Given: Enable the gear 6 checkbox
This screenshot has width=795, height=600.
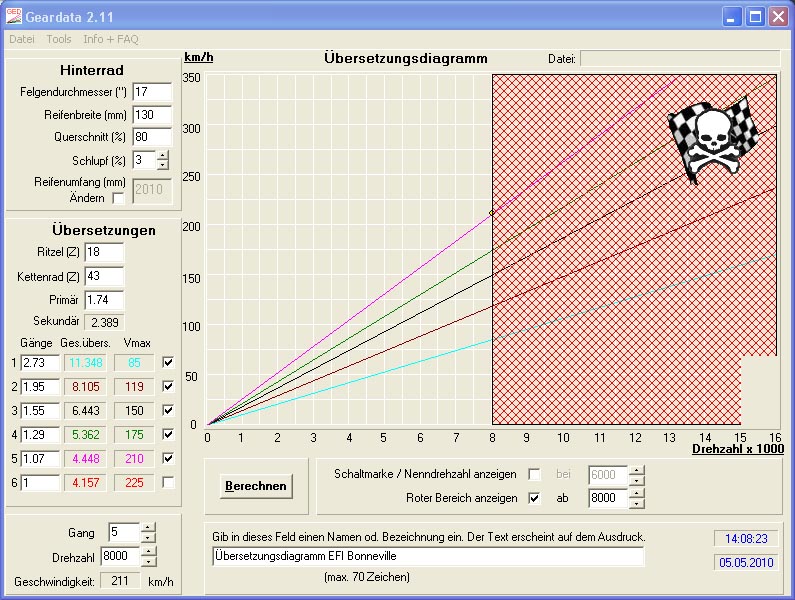Looking at the screenshot, I should click(x=168, y=482).
